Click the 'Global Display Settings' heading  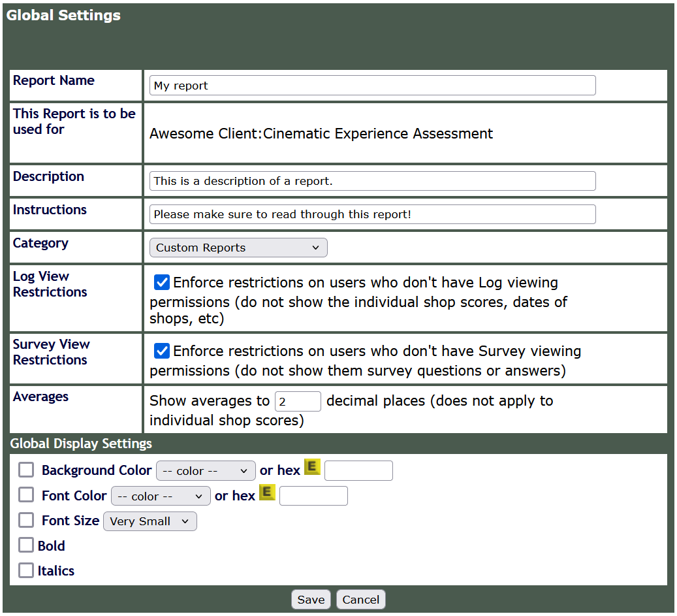[81, 444]
